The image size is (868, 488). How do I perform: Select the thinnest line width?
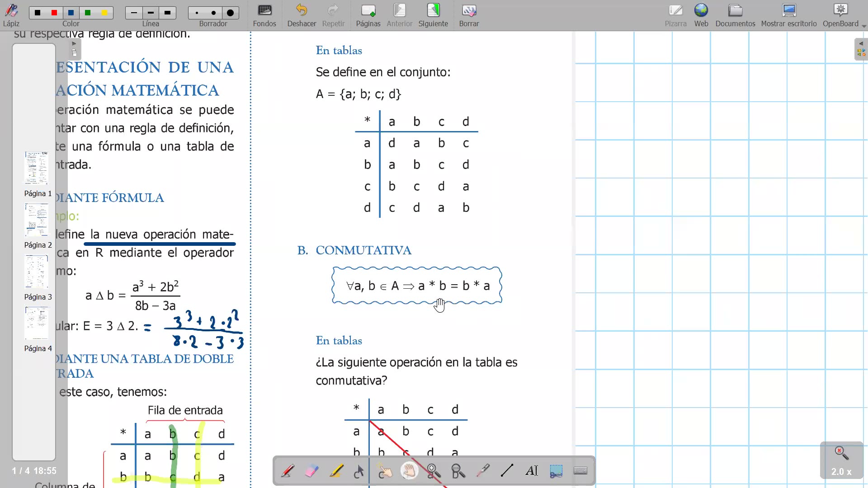pyautogui.click(x=134, y=13)
